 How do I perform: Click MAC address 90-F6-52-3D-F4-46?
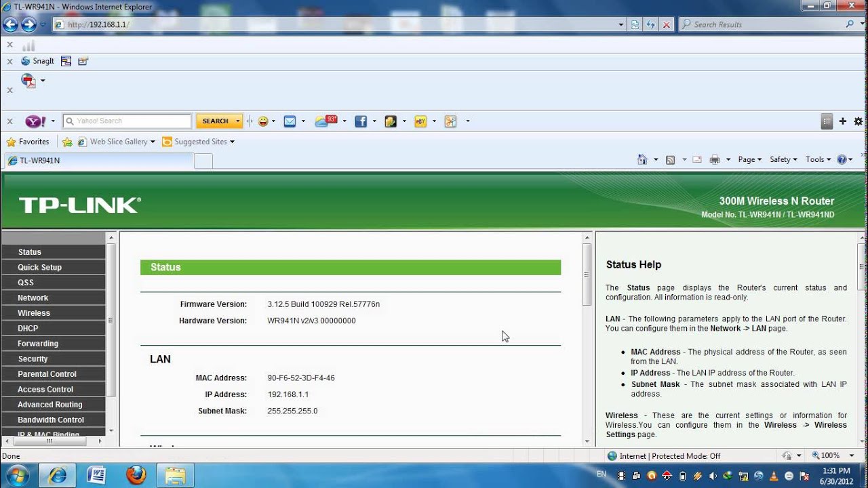pyautogui.click(x=301, y=378)
